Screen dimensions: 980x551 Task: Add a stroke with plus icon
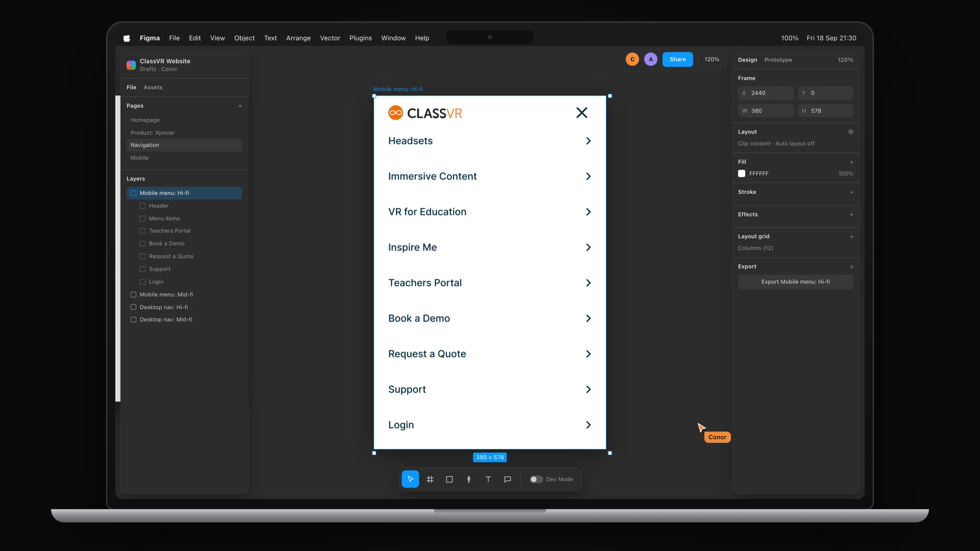click(851, 192)
